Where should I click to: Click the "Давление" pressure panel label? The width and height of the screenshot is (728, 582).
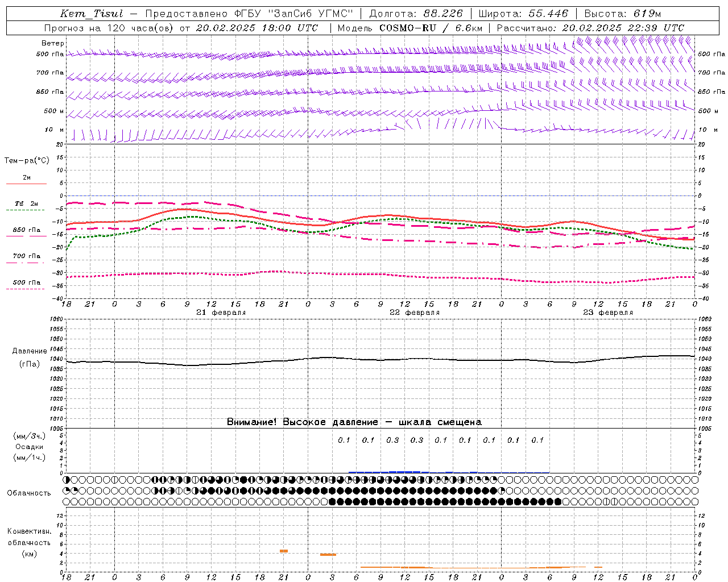30,351
